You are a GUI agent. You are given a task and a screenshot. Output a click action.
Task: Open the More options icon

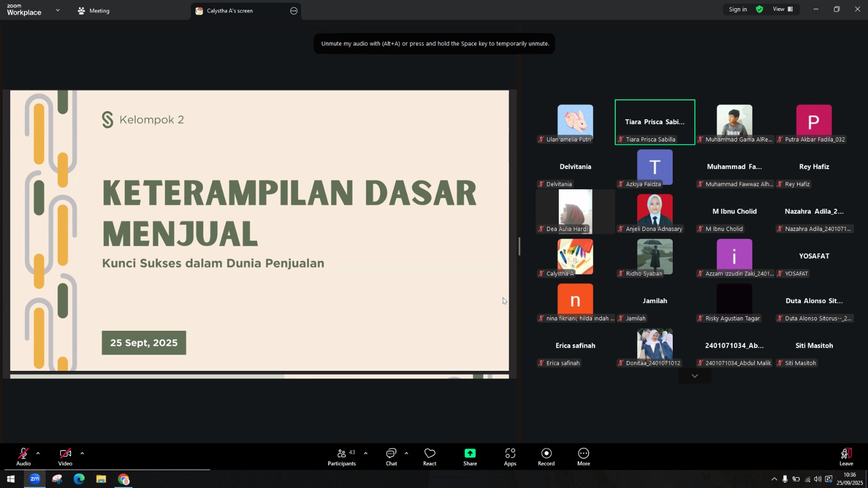584,457
